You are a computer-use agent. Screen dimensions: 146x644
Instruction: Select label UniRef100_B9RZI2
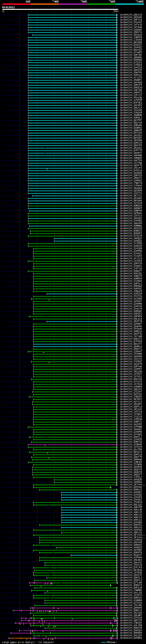(131, 610)
